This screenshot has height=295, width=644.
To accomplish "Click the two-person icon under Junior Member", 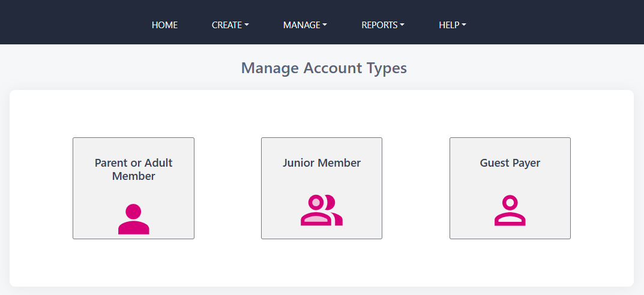I will (322, 210).
